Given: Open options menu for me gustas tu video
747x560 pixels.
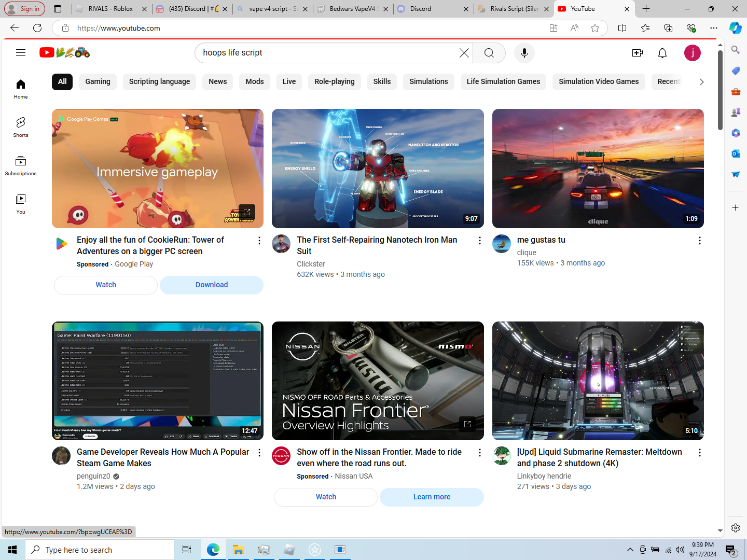Looking at the screenshot, I should click(x=700, y=241).
